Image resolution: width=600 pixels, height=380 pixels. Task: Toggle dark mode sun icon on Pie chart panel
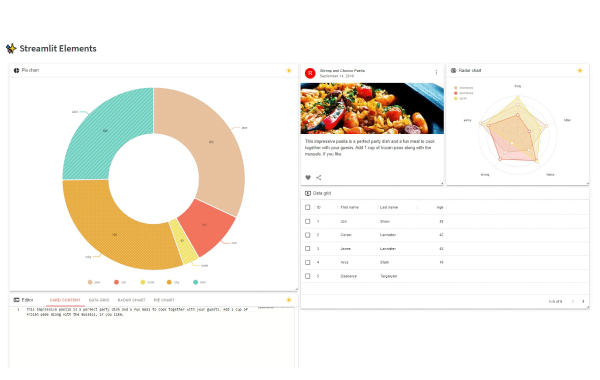[x=289, y=70]
